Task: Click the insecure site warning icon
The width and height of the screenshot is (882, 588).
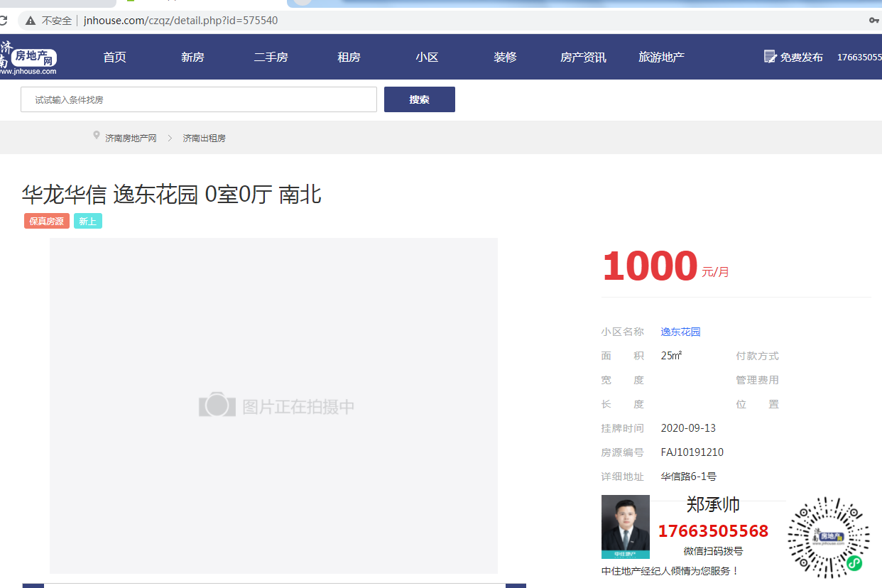Action: tap(31, 21)
